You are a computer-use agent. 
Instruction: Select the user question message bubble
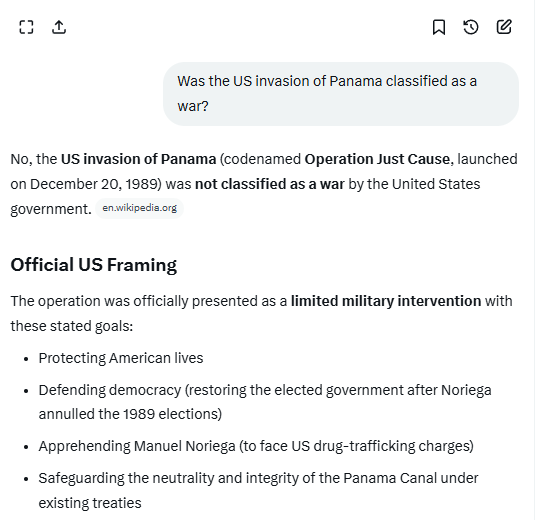[341, 94]
